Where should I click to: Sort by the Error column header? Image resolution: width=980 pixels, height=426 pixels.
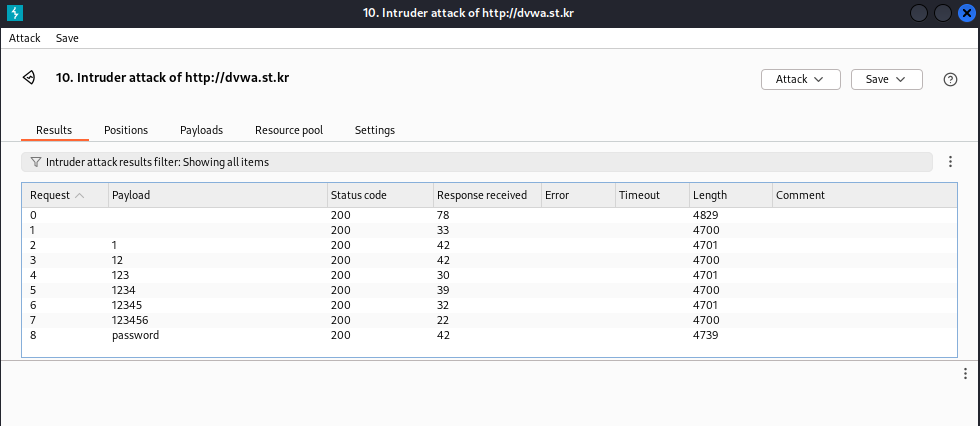click(578, 196)
